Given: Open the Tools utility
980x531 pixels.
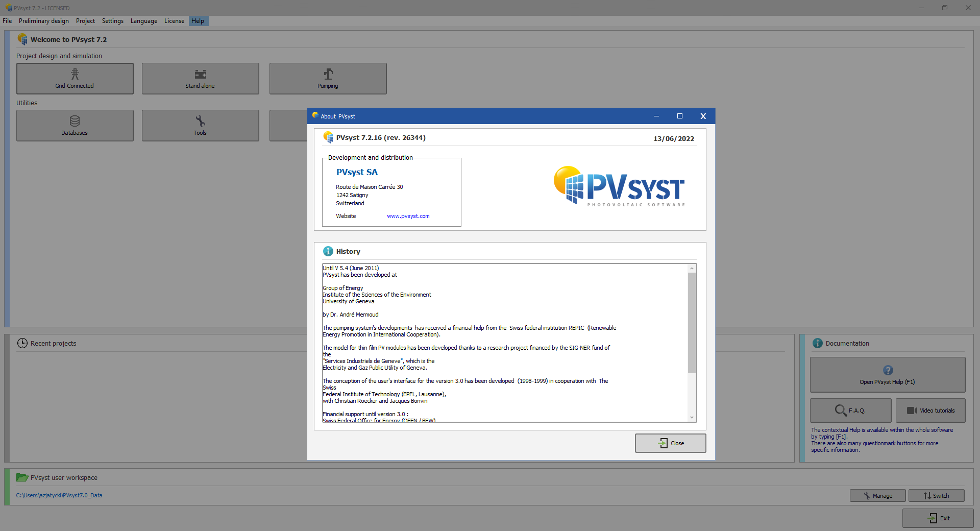Looking at the screenshot, I should 201,126.
